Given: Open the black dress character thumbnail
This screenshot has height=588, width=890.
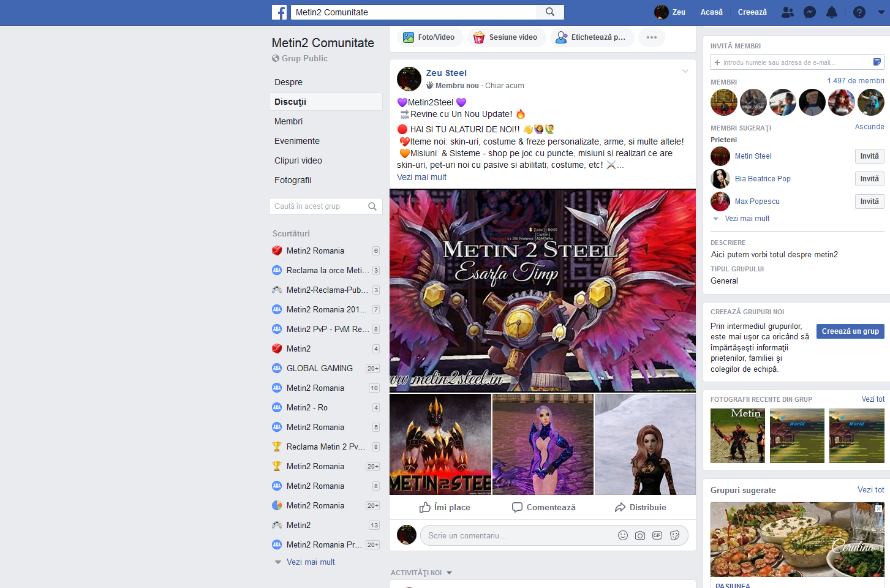Looking at the screenshot, I should tap(645, 444).
